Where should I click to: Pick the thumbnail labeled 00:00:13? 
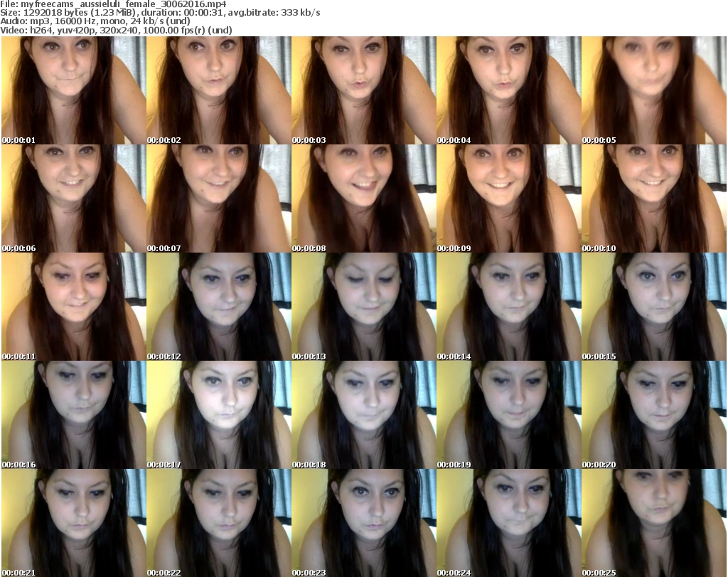tap(363, 307)
